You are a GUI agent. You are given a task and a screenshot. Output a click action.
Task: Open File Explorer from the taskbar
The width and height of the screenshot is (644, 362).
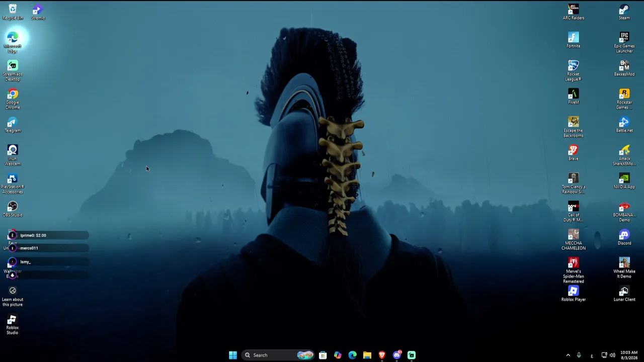pyautogui.click(x=367, y=355)
